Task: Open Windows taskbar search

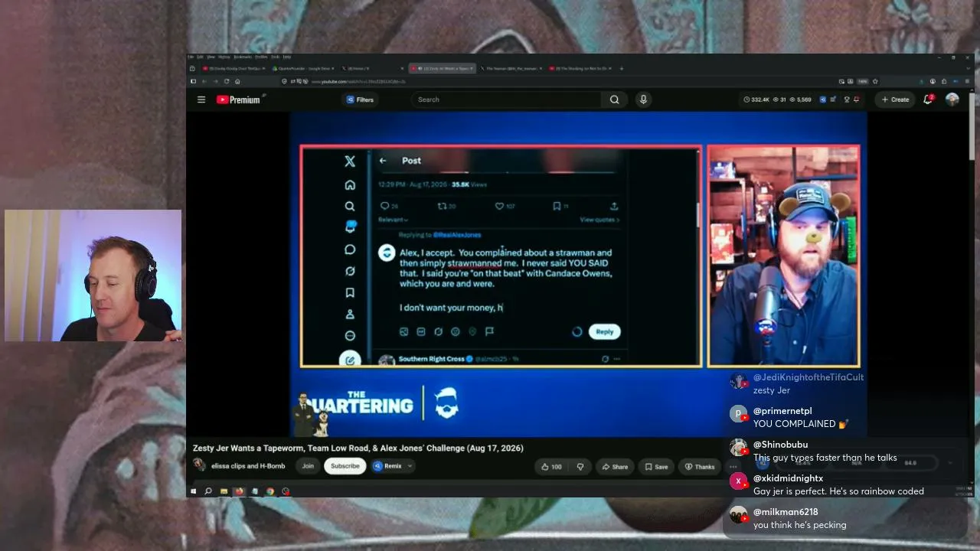Action: click(x=208, y=491)
